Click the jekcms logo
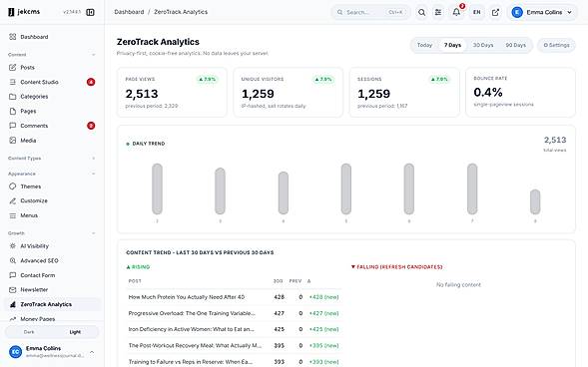This screenshot has height=367, width=588. click(24, 12)
